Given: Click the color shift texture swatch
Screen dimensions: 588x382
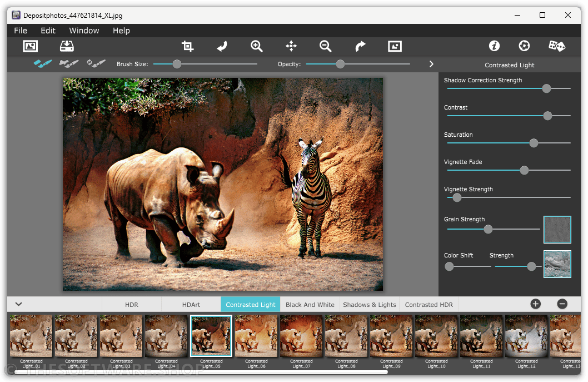Looking at the screenshot, I should click(x=557, y=264).
